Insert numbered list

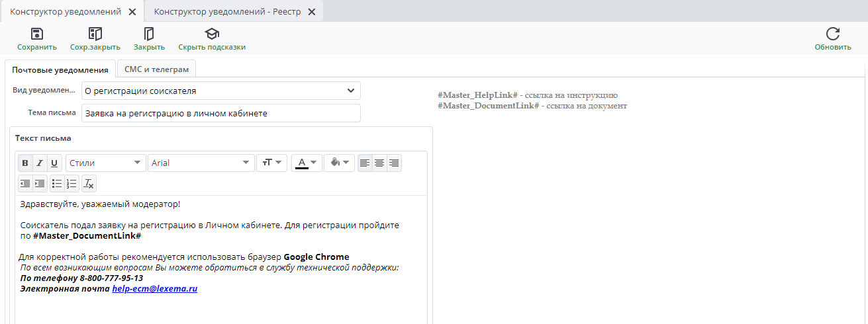(72, 183)
